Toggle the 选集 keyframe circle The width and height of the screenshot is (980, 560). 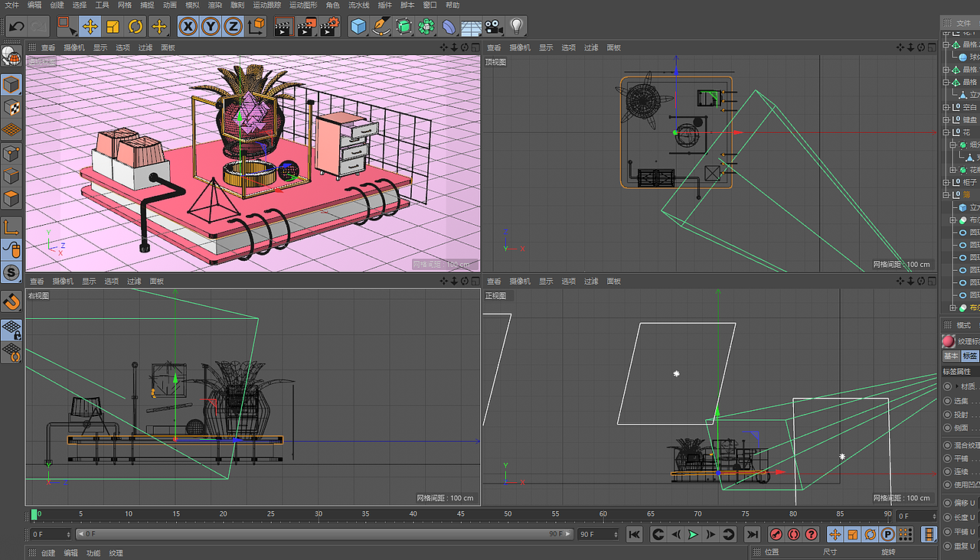[x=948, y=401]
